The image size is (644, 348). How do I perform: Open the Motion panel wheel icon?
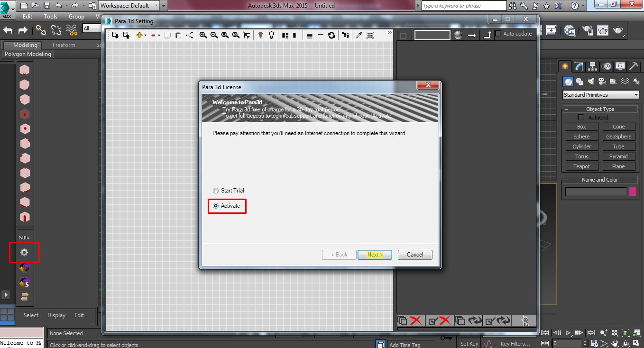(606, 66)
